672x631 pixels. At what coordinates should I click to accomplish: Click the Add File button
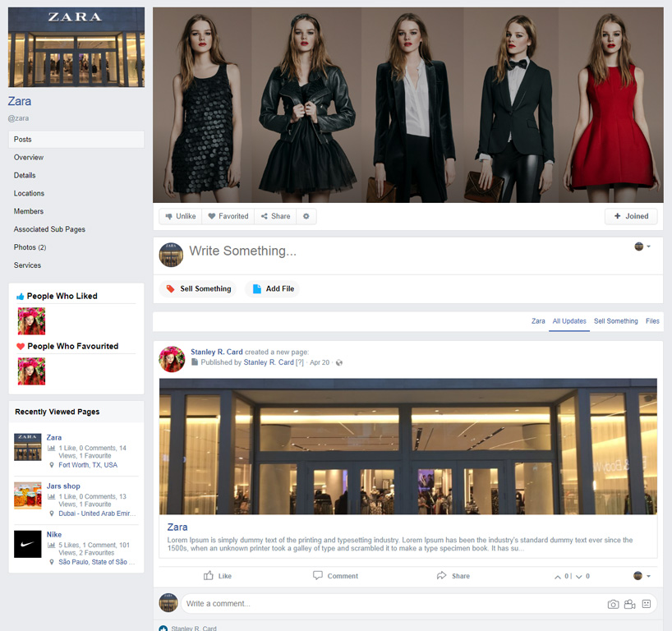pos(273,289)
